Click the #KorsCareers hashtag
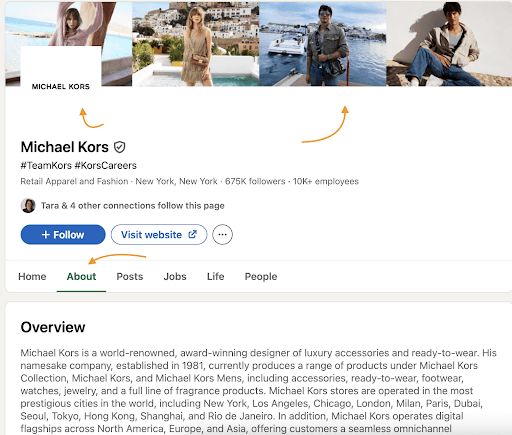The width and height of the screenshot is (512, 435). pos(106,165)
